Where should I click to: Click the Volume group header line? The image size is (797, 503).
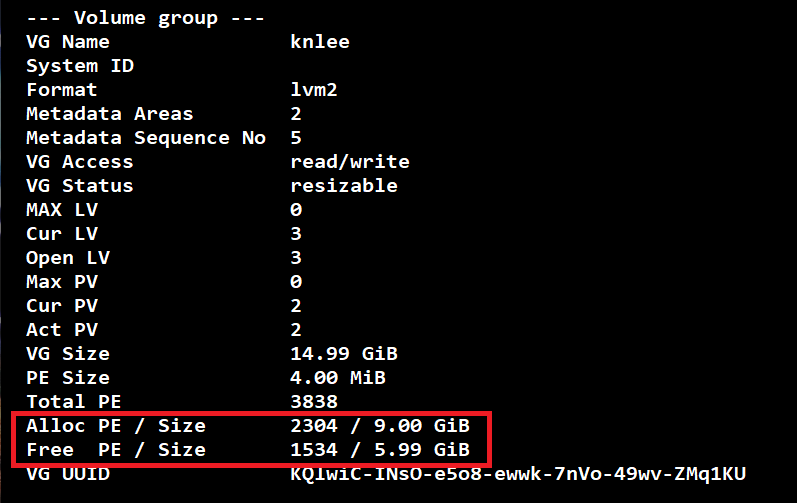145,18
